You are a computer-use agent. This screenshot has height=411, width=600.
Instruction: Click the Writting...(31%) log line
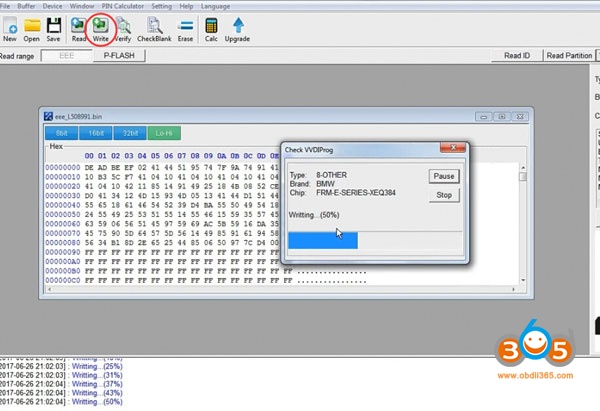[x=97, y=375]
